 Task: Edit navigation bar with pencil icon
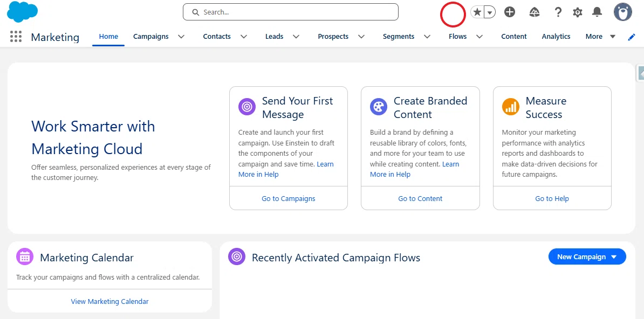click(x=632, y=37)
